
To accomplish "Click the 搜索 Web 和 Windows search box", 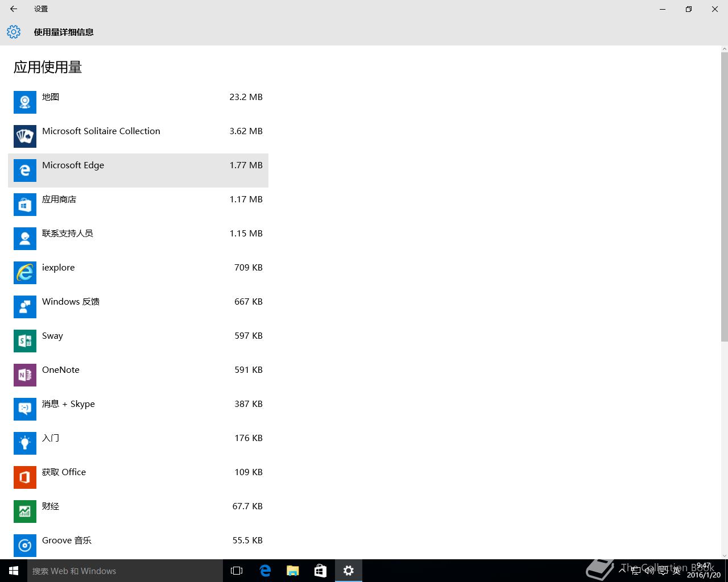I will 125,571.
